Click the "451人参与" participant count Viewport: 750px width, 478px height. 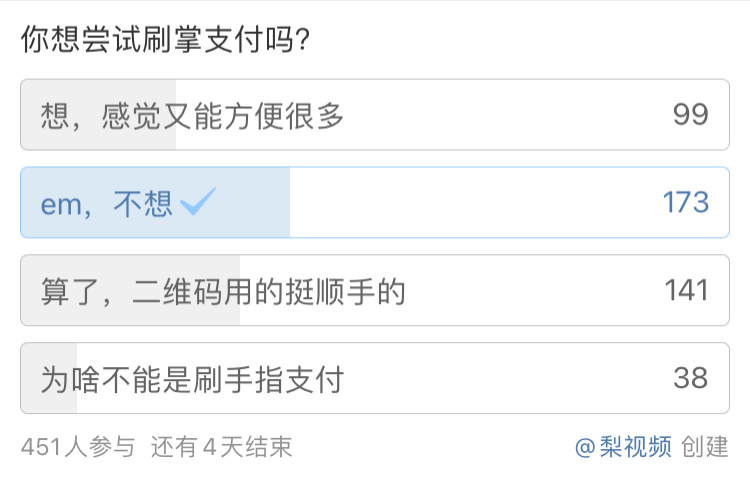[77, 447]
